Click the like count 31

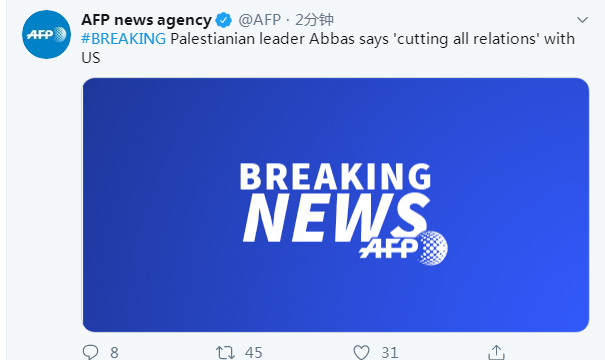[x=390, y=353]
